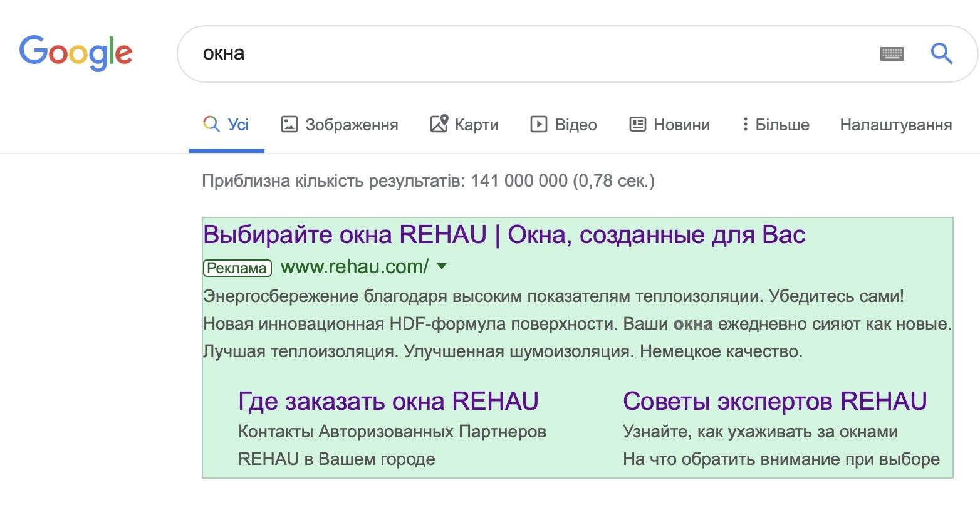This screenshot has height=505, width=980.
Task: Open "Советы экспертов REHAU" sitelink
Action: tap(775, 401)
